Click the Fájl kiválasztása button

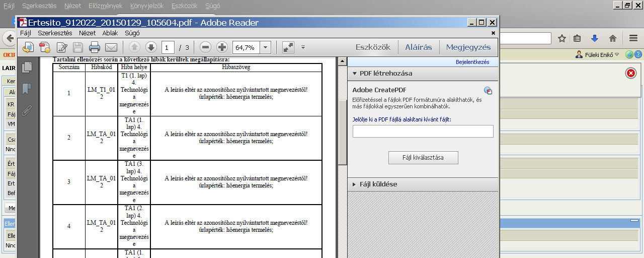click(x=423, y=157)
